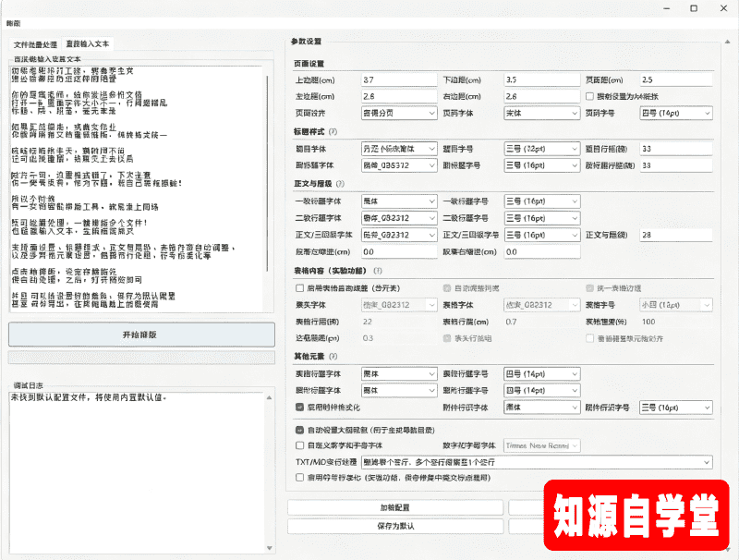Viewport: 739px width, 560px height.
Task: Click the bottom margin field showing 3.5
Action: pyautogui.click(x=542, y=79)
